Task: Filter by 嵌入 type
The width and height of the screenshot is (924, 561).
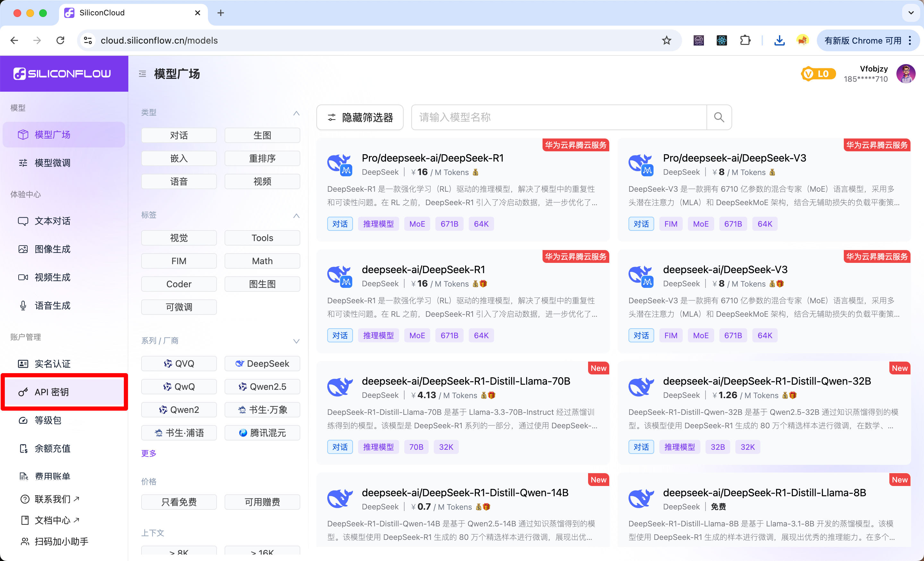Action: coord(179,158)
